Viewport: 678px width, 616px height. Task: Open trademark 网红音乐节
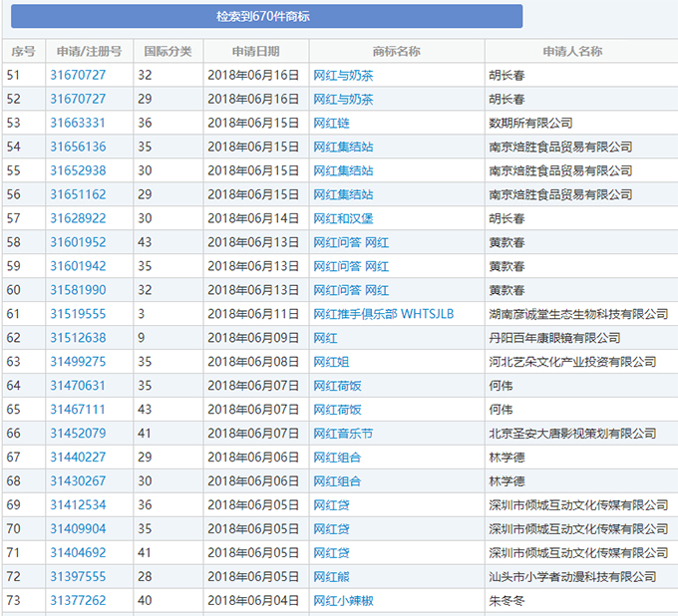pos(343,434)
